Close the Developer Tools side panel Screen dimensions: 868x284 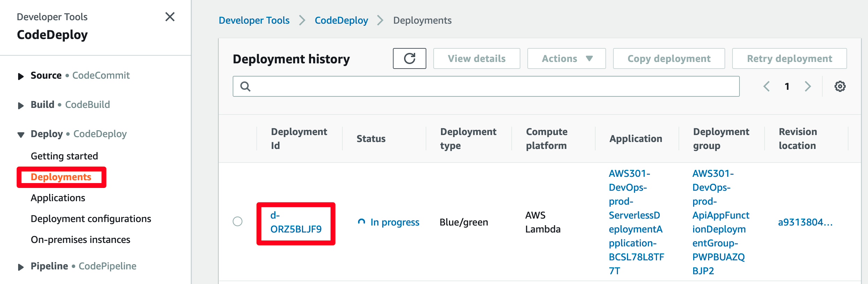tap(170, 17)
